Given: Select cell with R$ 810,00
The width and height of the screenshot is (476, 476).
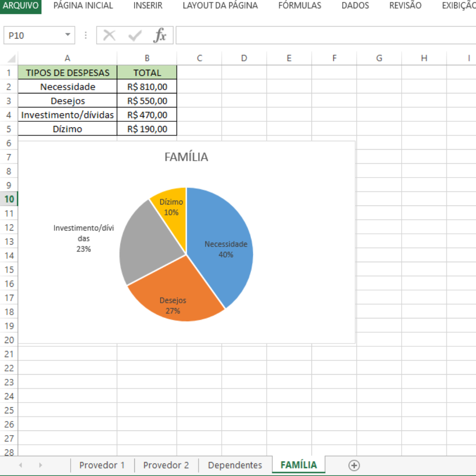Looking at the screenshot, I should 147,87.
